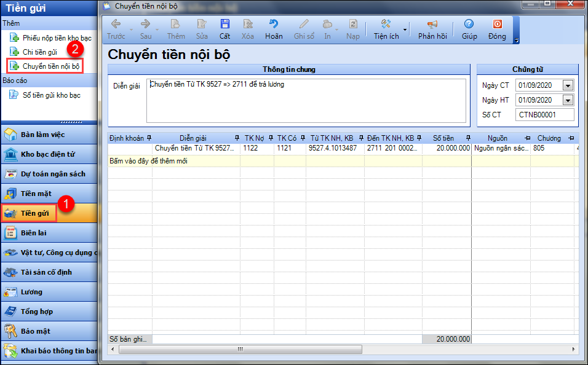The image size is (588, 365).
Task: Select the Tiền gửi module
Action: click(49, 213)
